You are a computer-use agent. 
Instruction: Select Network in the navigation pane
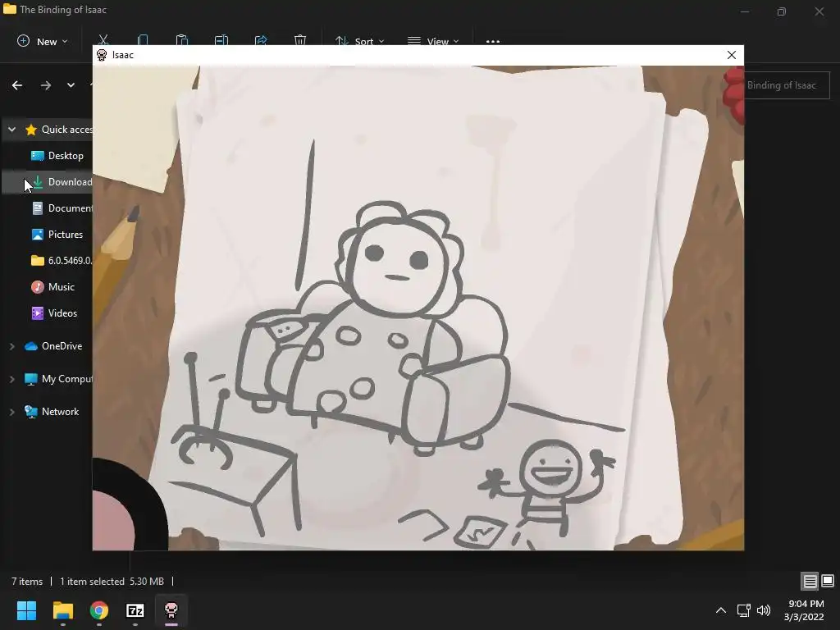tap(52, 412)
